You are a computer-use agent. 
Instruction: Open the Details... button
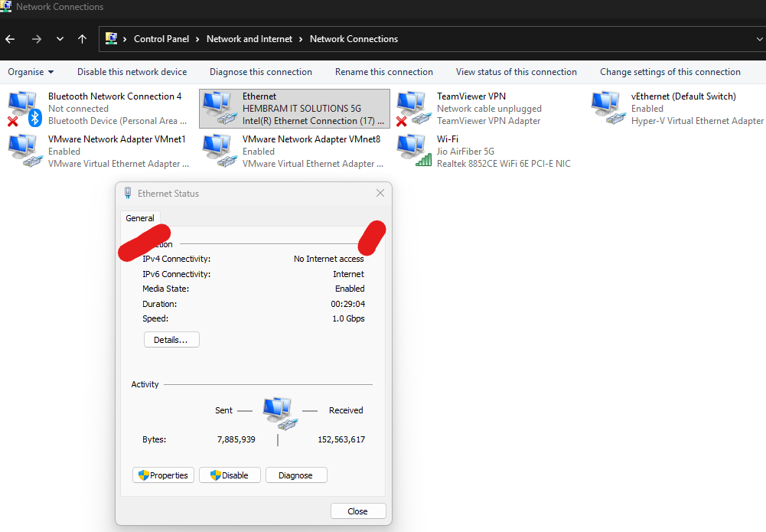click(171, 340)
